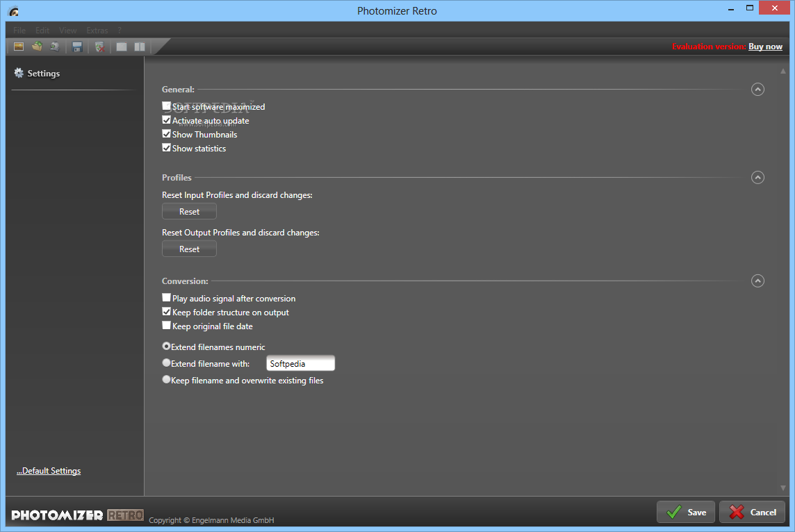
Task: Switch to split view layout icon
Action: [140, 47]
